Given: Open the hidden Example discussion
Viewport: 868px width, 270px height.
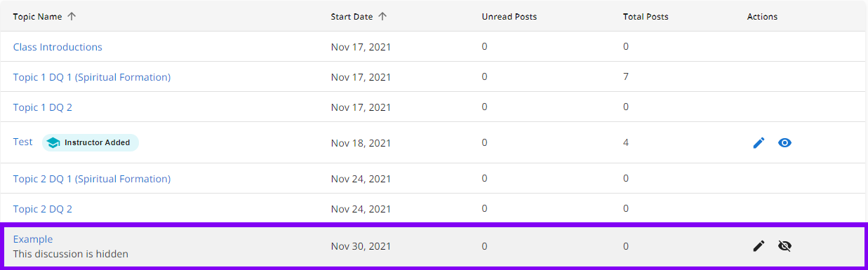Looking at the screenshot, I should point(33,239).
